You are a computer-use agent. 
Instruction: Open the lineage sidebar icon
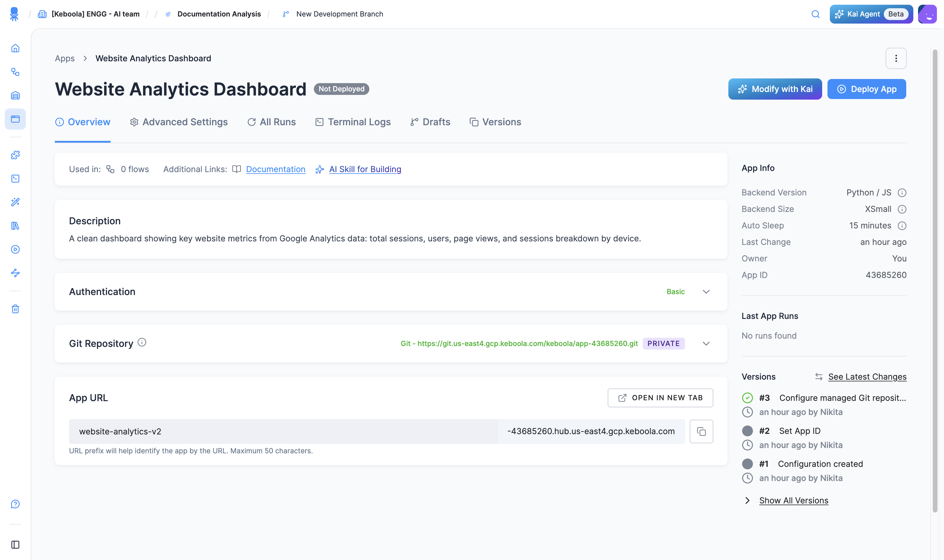(15, 273)
